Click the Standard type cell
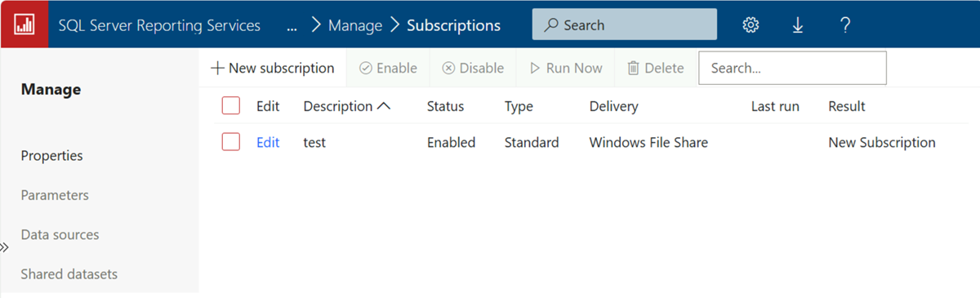Viewport: 980px width, 298px height. point(532,142)
